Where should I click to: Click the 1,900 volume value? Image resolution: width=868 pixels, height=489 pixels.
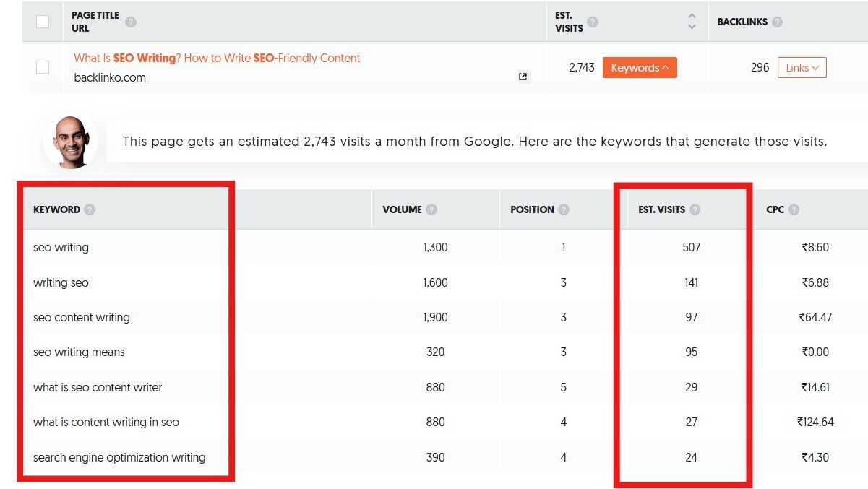coord(436,317)
